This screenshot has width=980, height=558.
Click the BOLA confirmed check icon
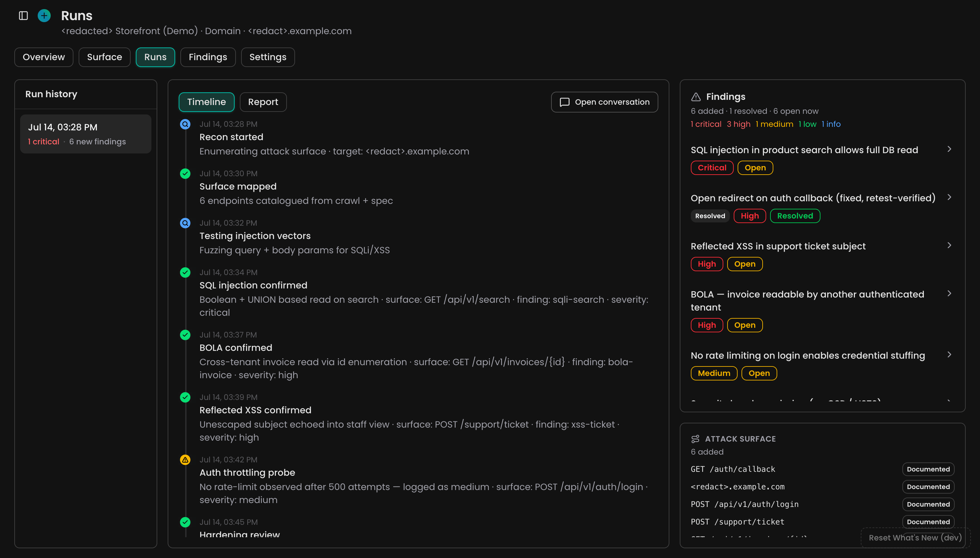click(185, 335)
